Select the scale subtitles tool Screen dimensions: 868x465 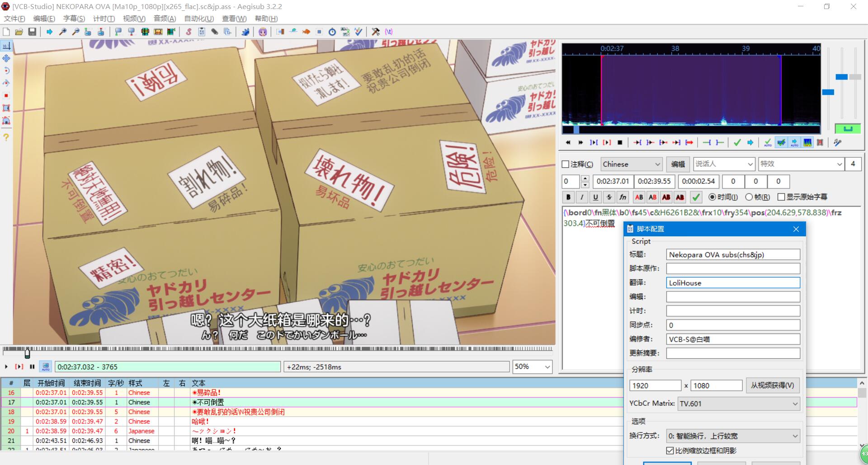coord(6,96)
